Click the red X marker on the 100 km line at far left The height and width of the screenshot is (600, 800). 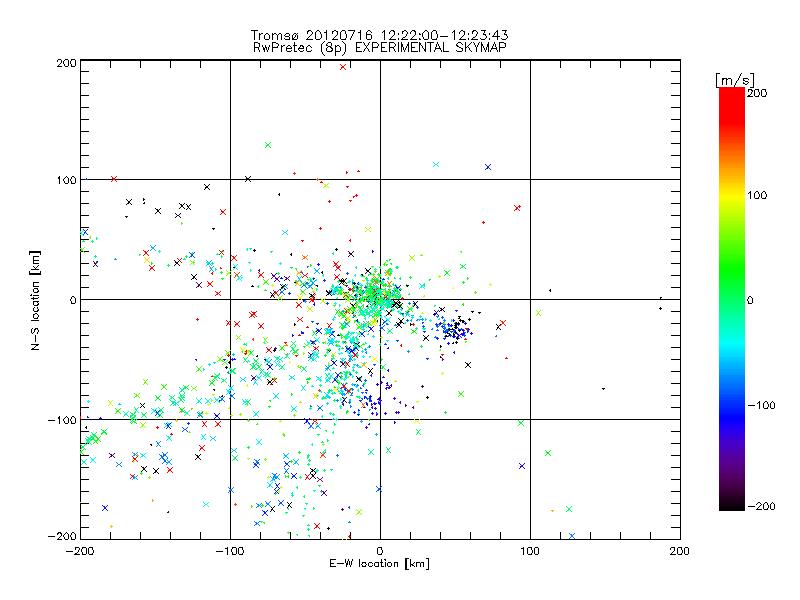point(114,179)
